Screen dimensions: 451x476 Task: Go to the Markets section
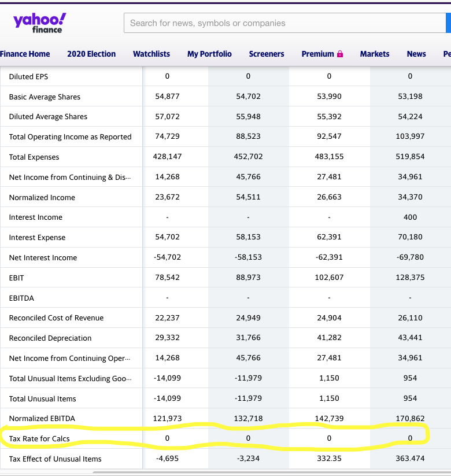pyautogui.click(x=375, y=54)
